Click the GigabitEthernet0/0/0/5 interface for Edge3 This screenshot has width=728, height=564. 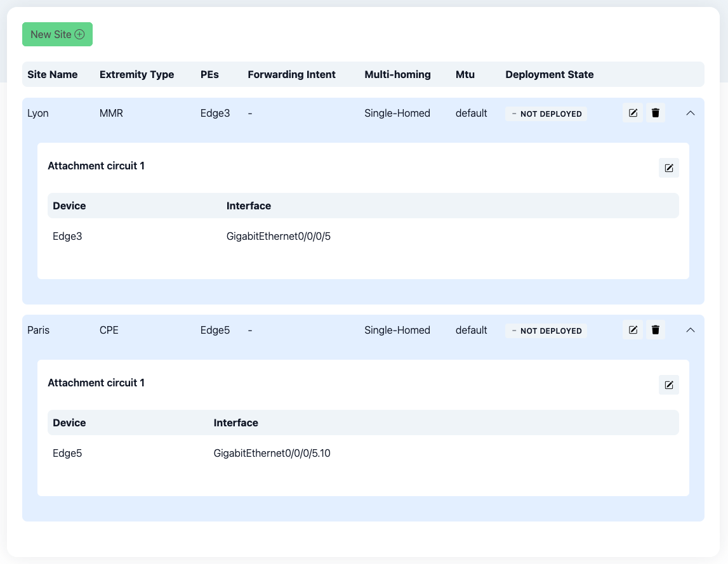point(279,237)
